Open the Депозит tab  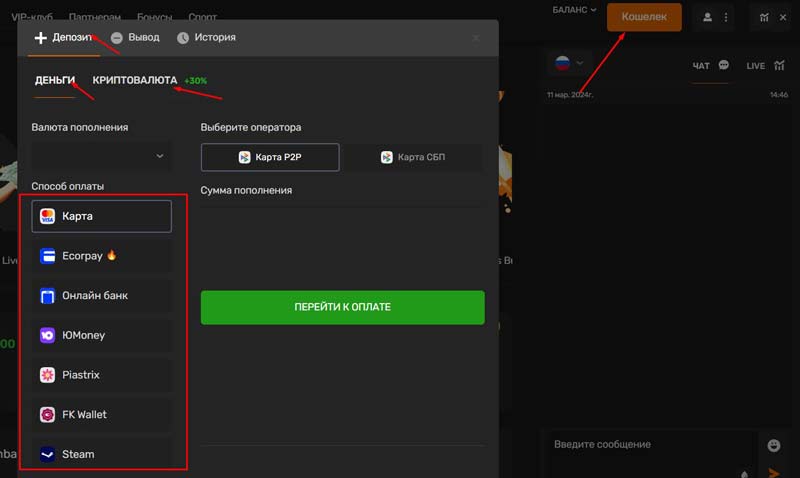tap(64, 38)
